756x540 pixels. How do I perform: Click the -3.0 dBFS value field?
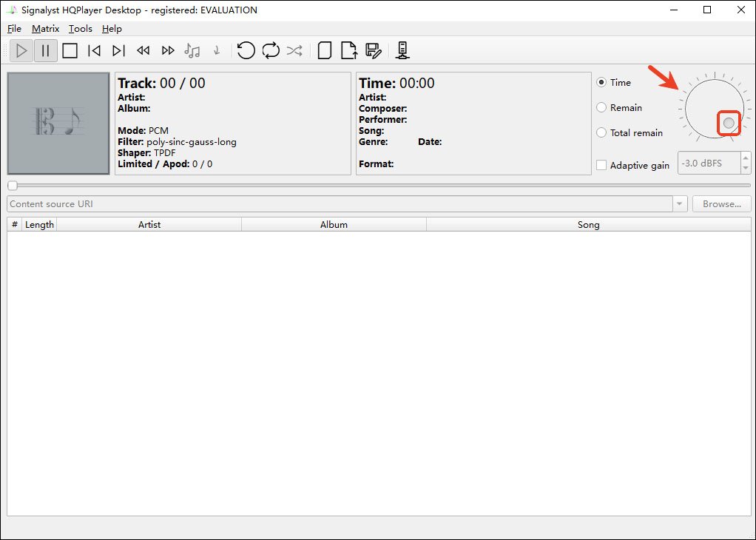coord(709,163)
